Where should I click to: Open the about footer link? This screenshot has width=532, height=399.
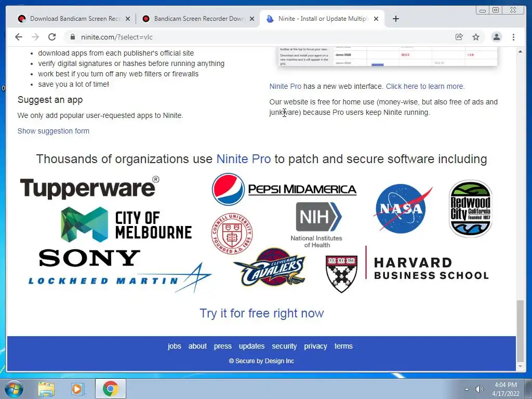197,346
